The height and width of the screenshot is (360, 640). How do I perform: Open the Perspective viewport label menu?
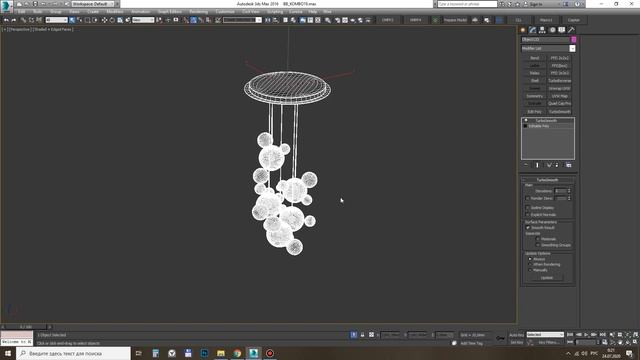coord(19,29)
